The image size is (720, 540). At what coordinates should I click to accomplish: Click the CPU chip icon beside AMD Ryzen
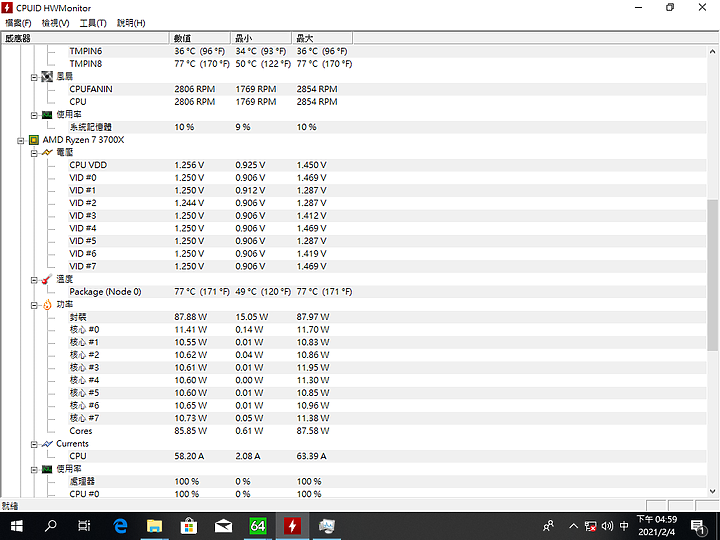click(34, 140)
